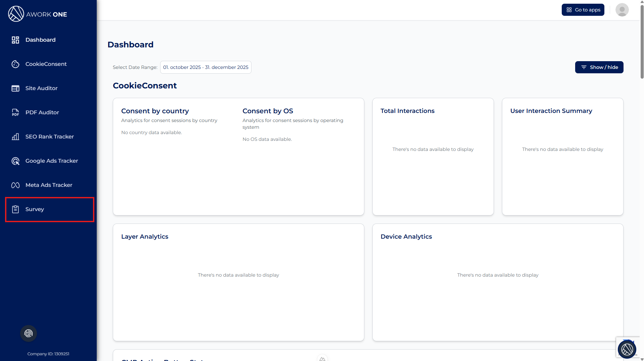Select SEO Rank Tracker menu label

(50, 137)
